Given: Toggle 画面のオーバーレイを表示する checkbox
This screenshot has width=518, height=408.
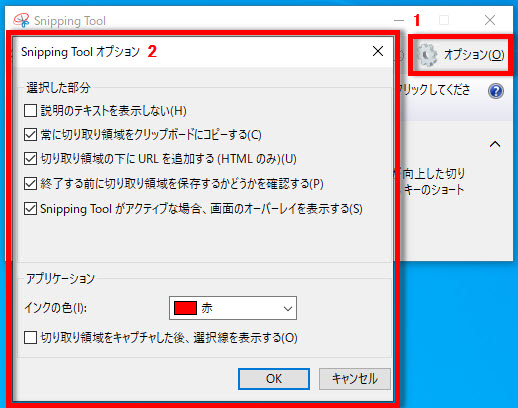Looking at the screenshot, I should pos(30,209).
